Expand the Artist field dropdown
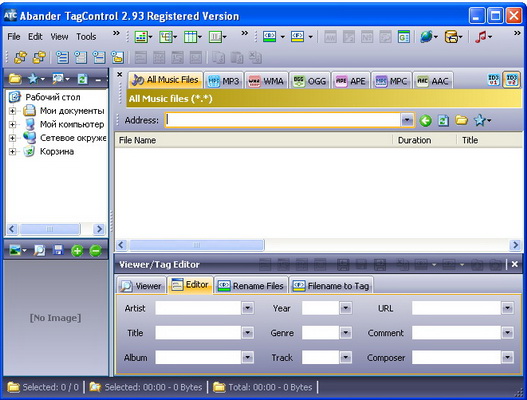This screenshot has width=527, height=400. point(248,308)
